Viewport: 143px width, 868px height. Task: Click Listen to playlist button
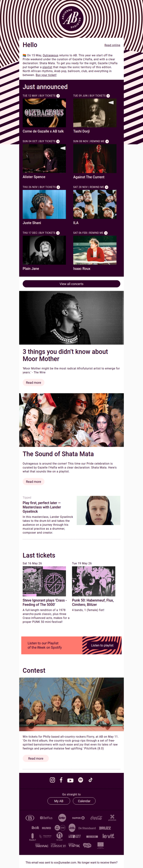[x=102, y=645]
